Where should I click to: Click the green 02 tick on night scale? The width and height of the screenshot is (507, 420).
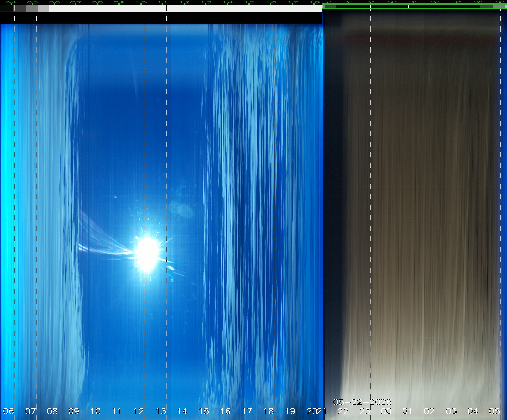coord(435,2)
